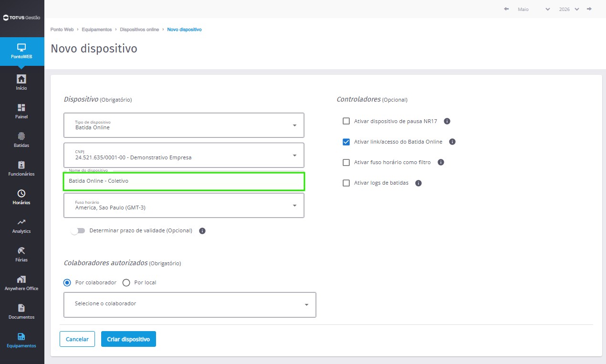Open the 2026 year selector
The image size is (606, 364).
pyautogui.click(x=569, y=9)
